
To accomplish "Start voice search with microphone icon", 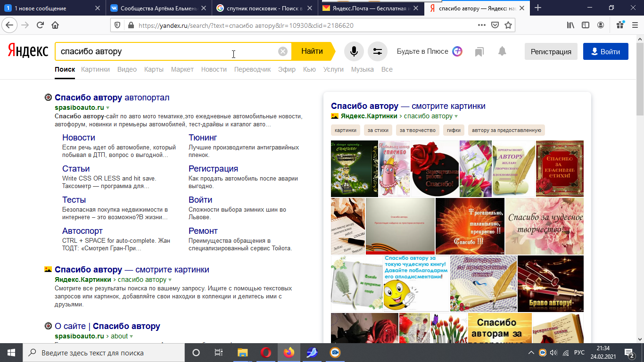I will [354, 51].
